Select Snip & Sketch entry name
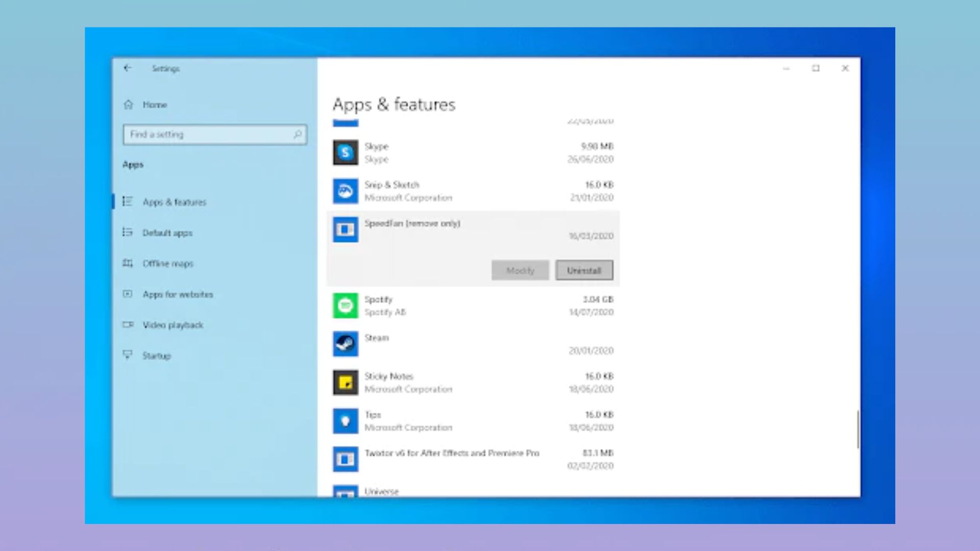Image resolution: width=980 pixels, height=551 pixels. click(391, 185)
